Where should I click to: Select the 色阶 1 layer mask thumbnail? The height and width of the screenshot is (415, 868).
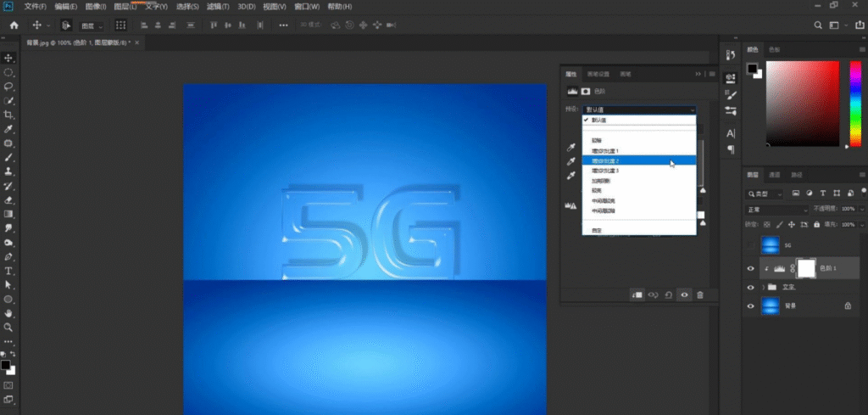(806, 269)
